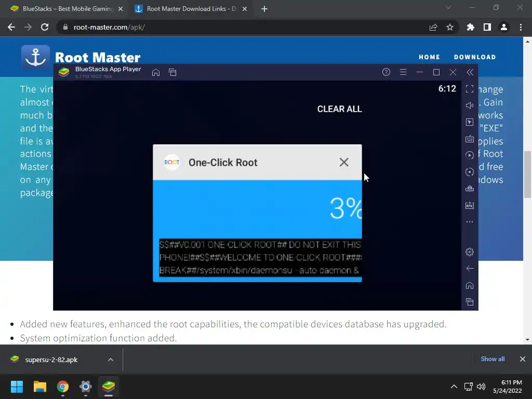Open the memory trim icon in sidebar
532x399 pixels.
[x=470, y=189]
